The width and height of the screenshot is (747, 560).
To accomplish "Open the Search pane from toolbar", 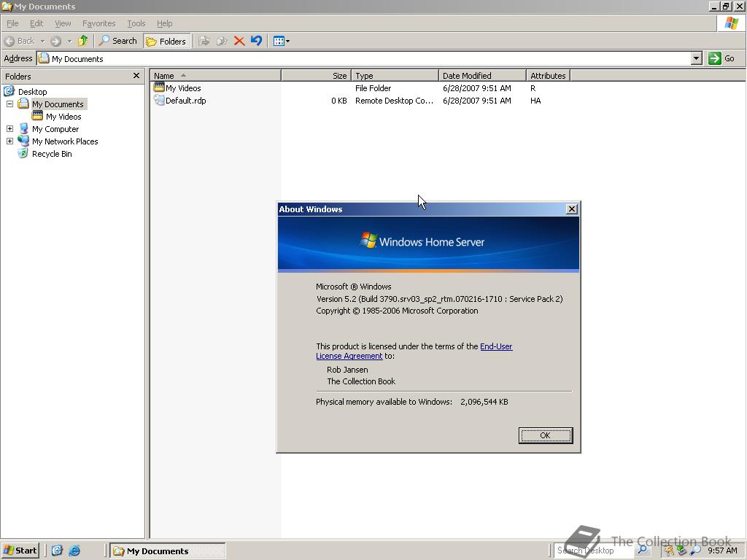I will 117,41.
